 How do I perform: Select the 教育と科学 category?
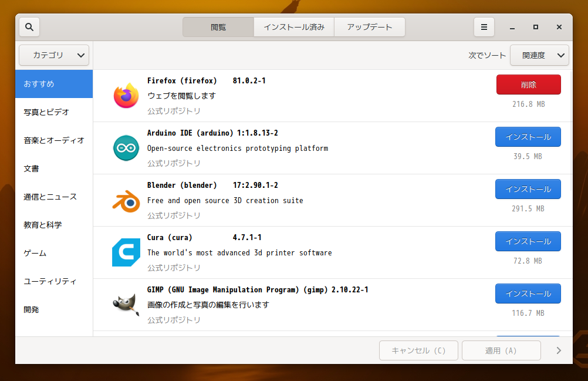tap(54, 225)
